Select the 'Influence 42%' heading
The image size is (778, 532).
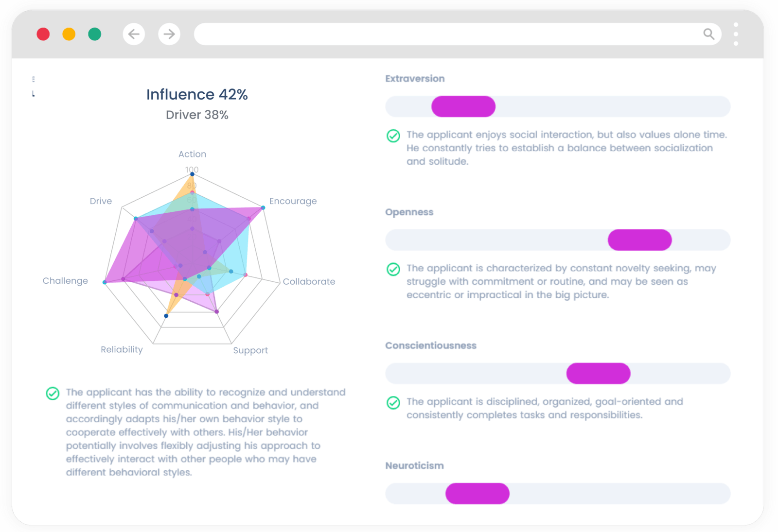click(197, 94)
